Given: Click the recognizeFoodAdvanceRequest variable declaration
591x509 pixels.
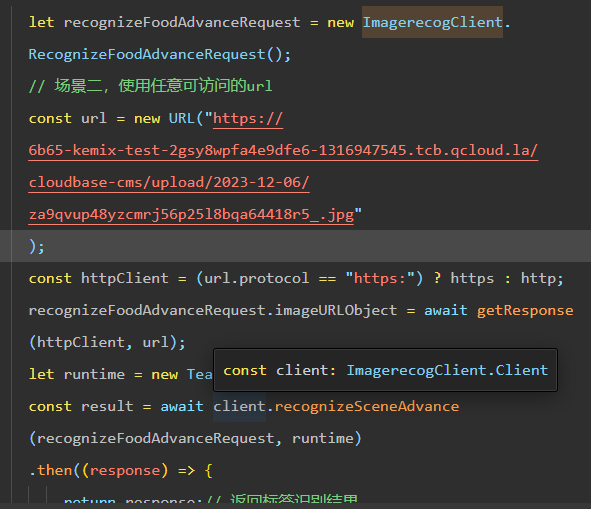Looking at the screenshot, I should 182,22.
